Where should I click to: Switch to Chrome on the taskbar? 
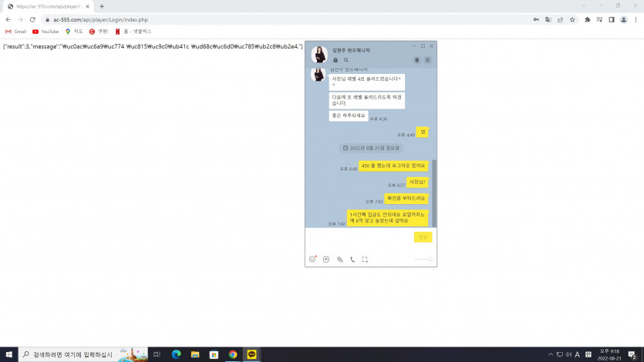233,354
